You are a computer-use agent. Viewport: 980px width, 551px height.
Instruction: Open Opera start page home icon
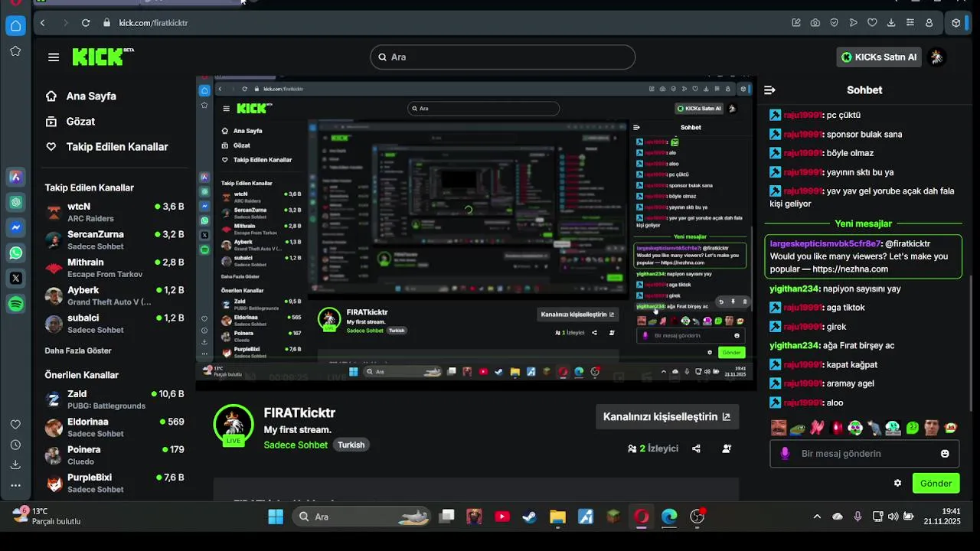pyautogui.click(x=15, y=26)
